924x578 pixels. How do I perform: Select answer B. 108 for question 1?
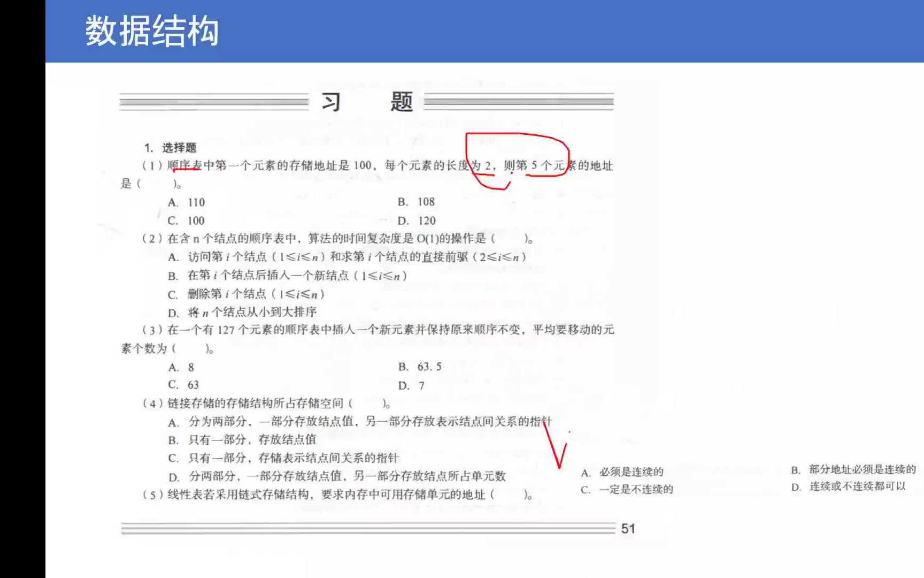pyautogui.click(x=416, y=202)
